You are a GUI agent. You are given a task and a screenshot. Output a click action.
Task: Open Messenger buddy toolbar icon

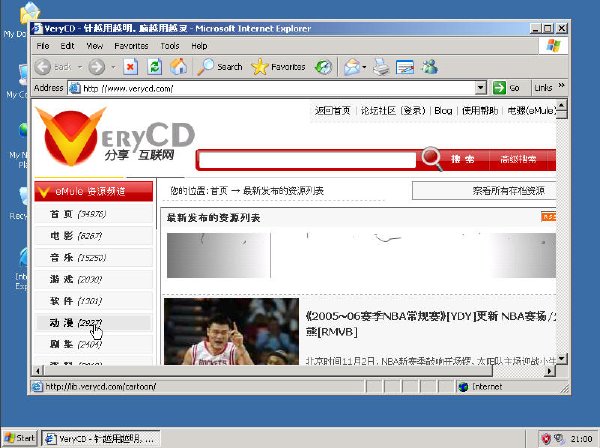coord(430,67)
